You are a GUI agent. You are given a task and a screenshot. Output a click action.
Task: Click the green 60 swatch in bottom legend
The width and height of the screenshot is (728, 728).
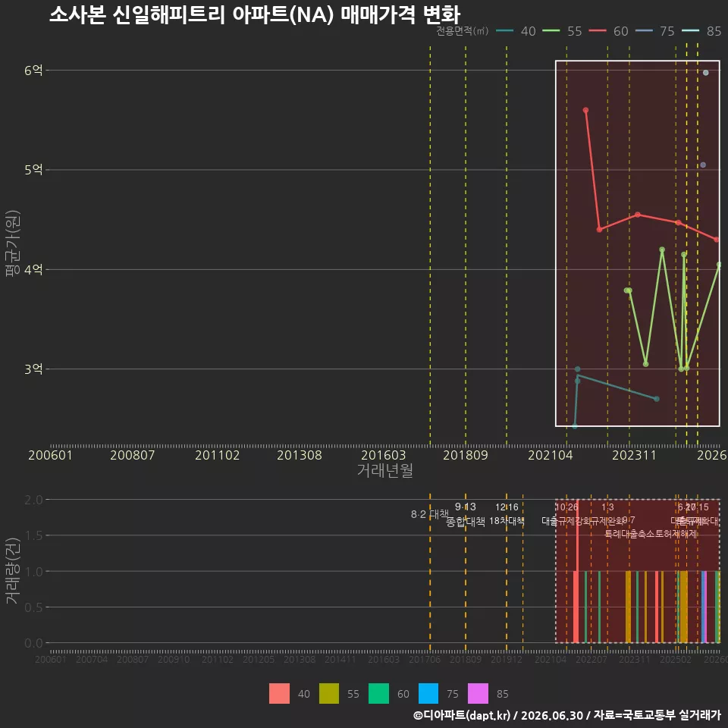378,693
